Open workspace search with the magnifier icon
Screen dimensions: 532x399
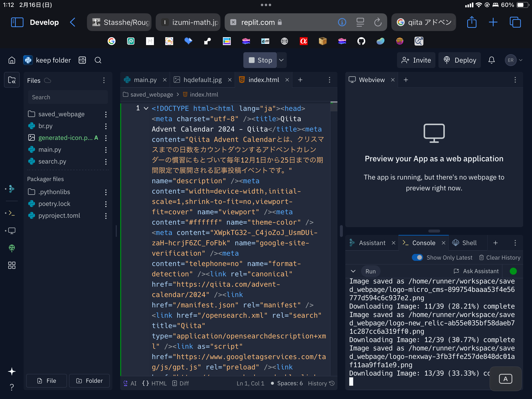[98, 60]
